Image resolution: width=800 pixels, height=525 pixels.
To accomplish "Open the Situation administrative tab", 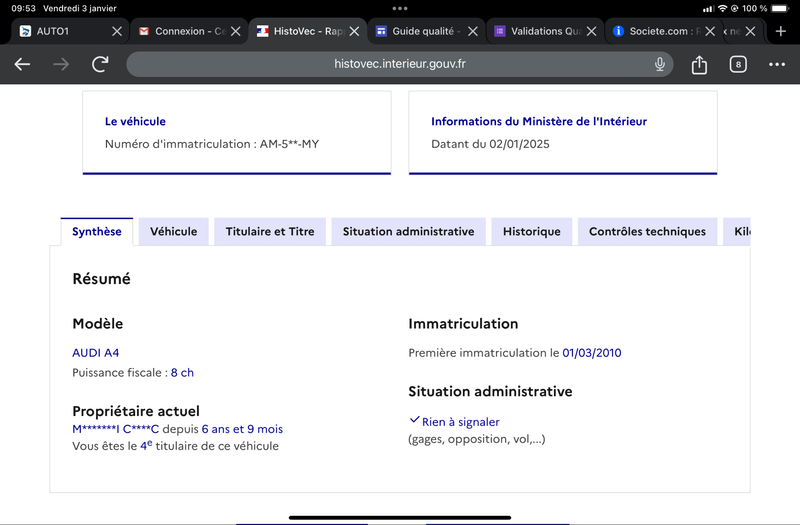I will click(x=408, y=232).
